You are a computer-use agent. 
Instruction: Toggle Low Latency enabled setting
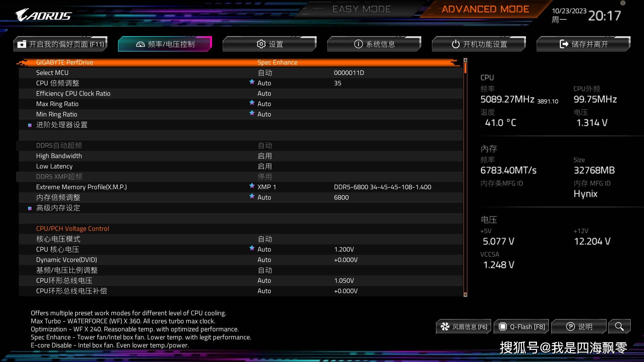coord(264,166)
